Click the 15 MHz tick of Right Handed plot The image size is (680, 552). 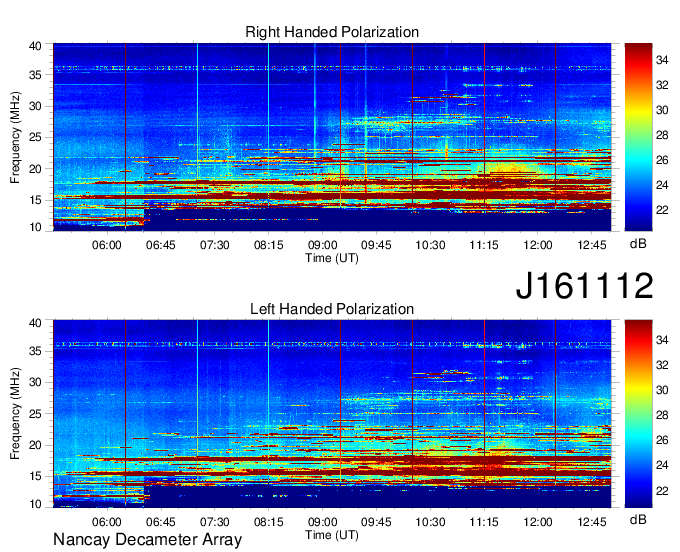pyautogui.click(x=35, y=200)
